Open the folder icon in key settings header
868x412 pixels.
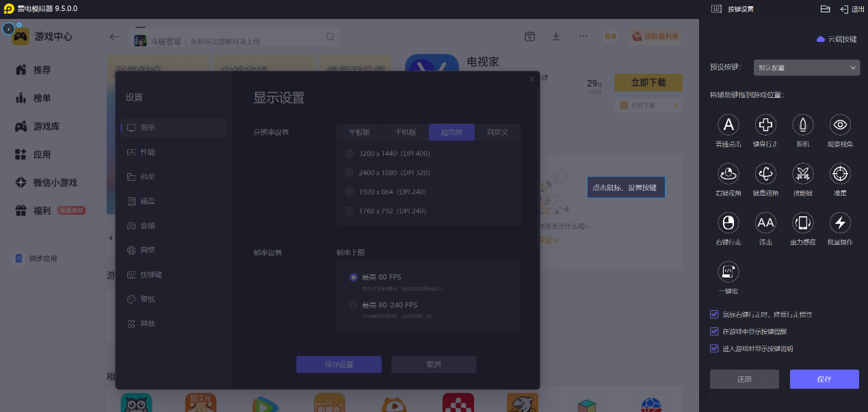pos(825,9)
